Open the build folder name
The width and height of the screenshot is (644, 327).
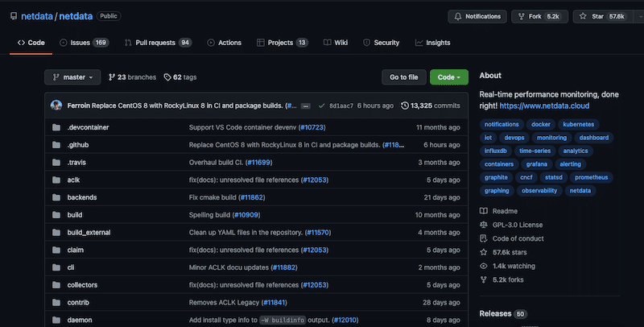click(x=75, y=215)
